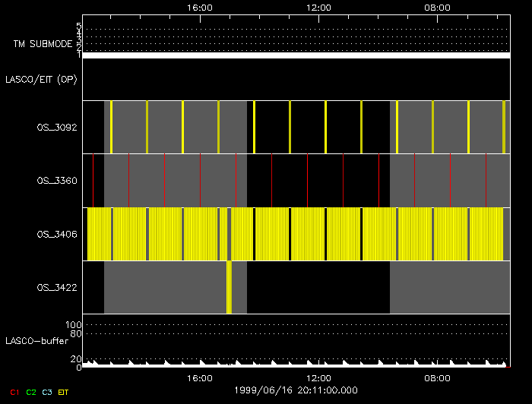Image resolution: width=532 pixels, height=404 pixels.
Task: Click the 12:00 tick label on top axis
Action: [x=318, y=7]
